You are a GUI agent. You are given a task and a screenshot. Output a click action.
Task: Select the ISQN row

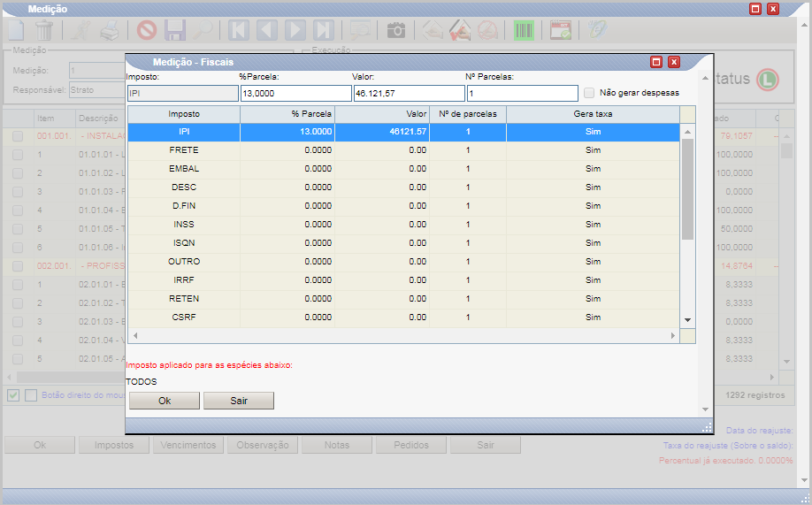[404, 243]
